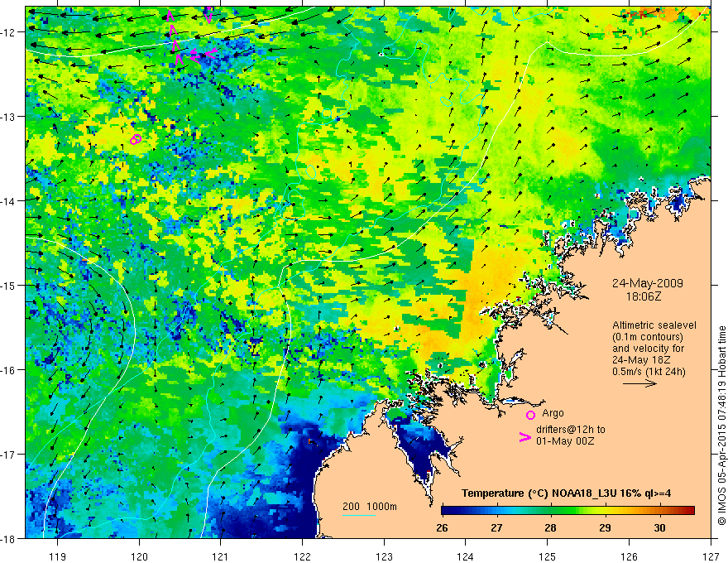Screen dimensions: 728x563
Task: Click the colorbar tick label 28
Action: [x=551, y=527]
